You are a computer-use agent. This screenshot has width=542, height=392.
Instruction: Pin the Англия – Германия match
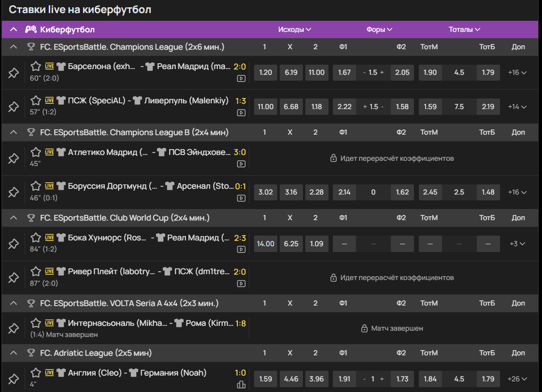[x=14, y=379]
